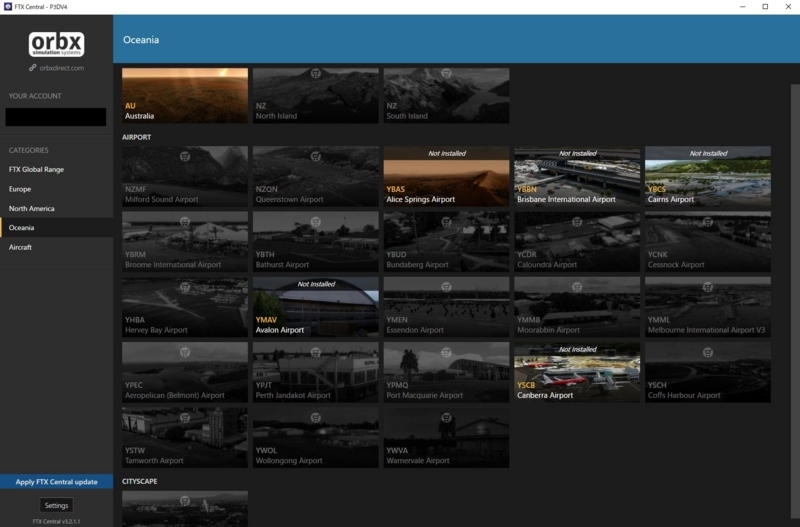Click the cart icon on Wollongong Airport tile

tap(316, 417)
